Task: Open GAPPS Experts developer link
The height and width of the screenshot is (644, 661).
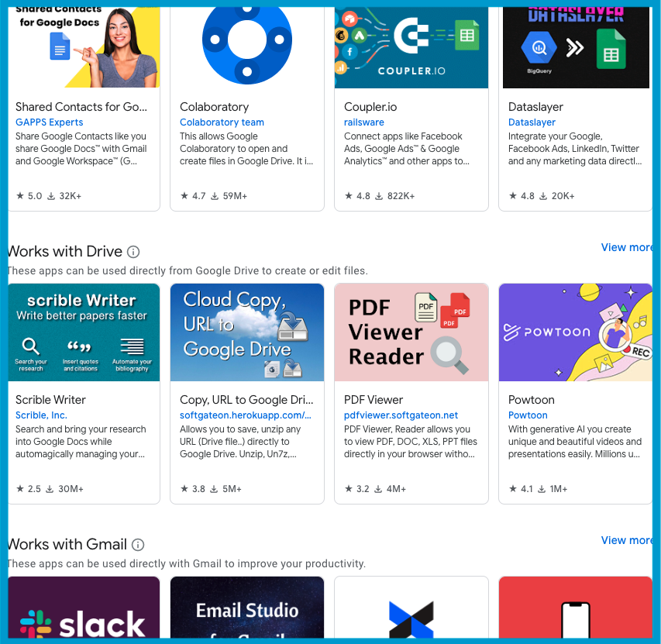Action: [50, 122]
